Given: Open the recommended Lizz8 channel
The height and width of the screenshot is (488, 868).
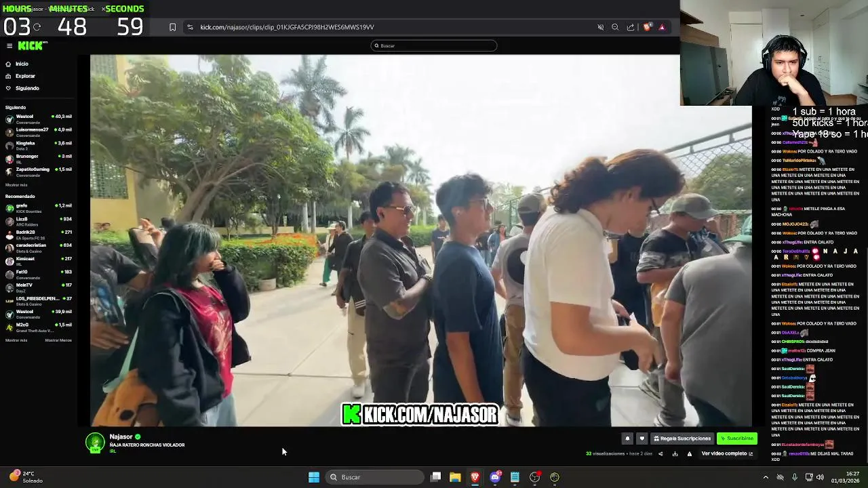Looking at the screenshot, I should 39,222.
